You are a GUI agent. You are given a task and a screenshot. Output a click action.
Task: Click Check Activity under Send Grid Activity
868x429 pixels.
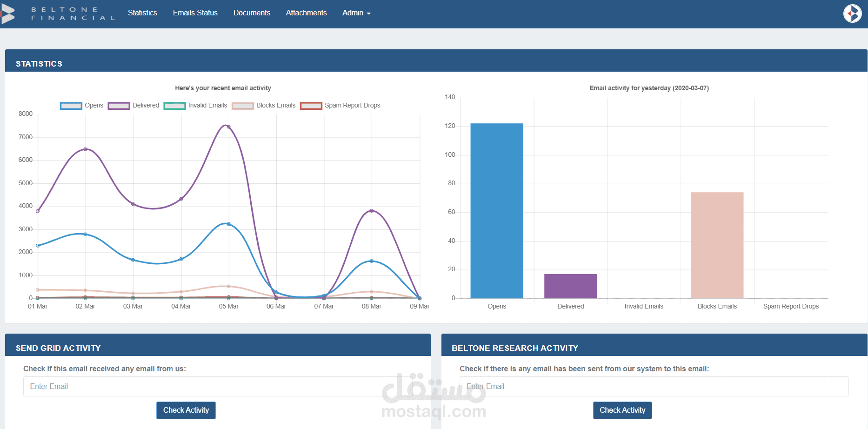[186, 410]
